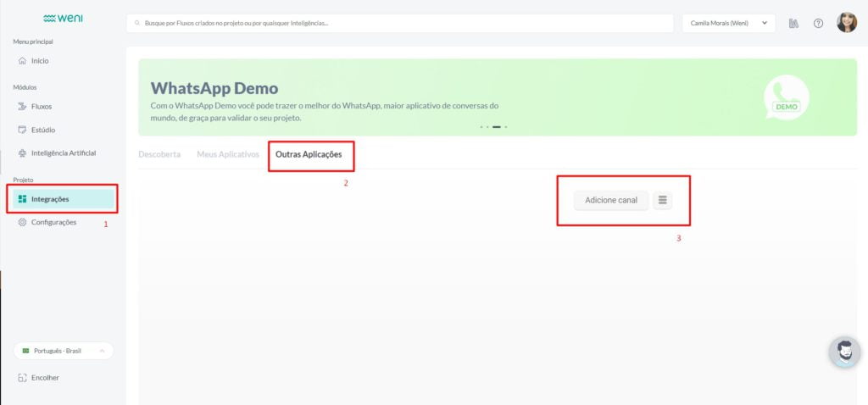
Task: Click the WhatsApp Demo logo icon
Action: point(786,97)
